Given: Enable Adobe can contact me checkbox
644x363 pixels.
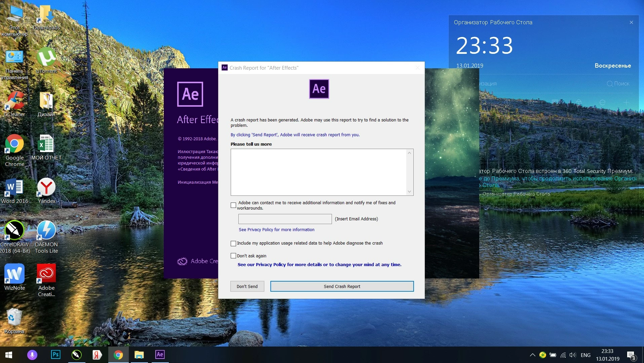Looking at the screenshot, I should [x=233, y=205].
